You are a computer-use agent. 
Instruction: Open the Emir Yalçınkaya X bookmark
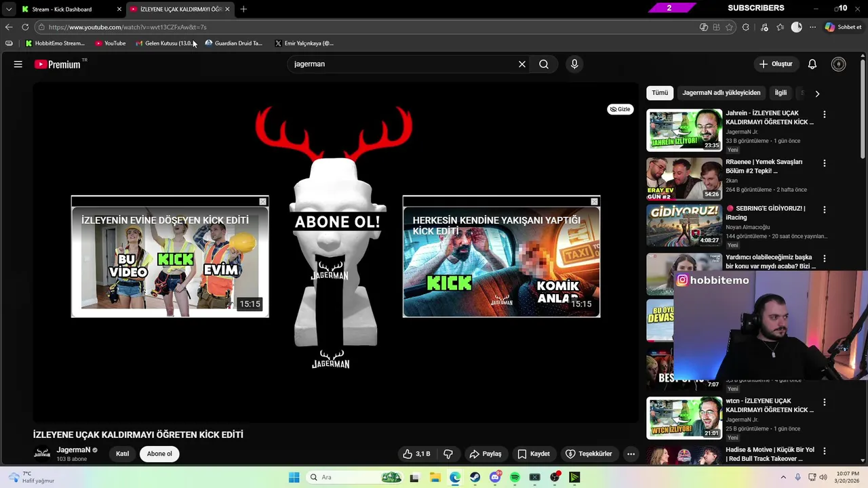(x=304, y=43)
